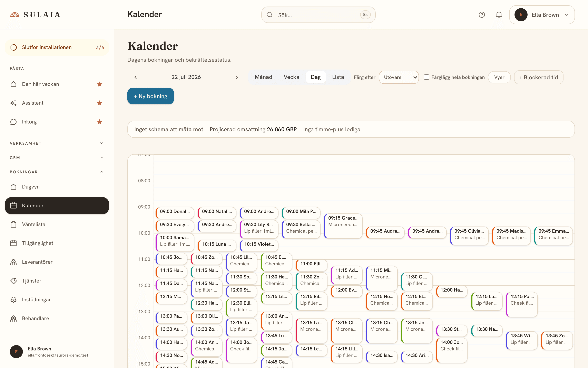
Task: Select the Dag view tab
Action: tap(316, 77)
